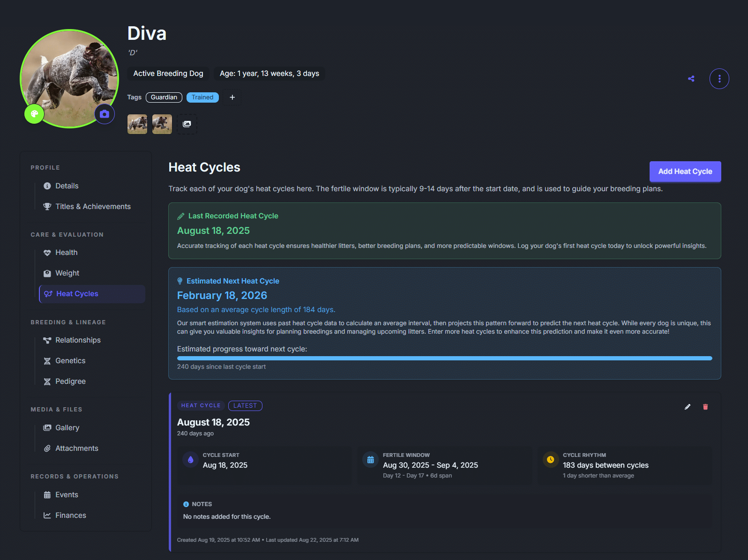Click the Last Recorded Heat Cycle pencil icon

point(181,216)
